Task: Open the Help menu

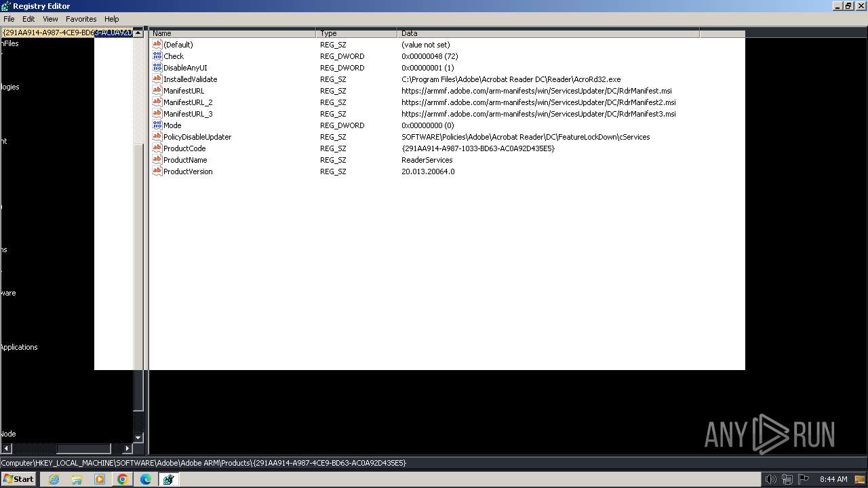Action: pyautogui.click(x=112, y=19)
